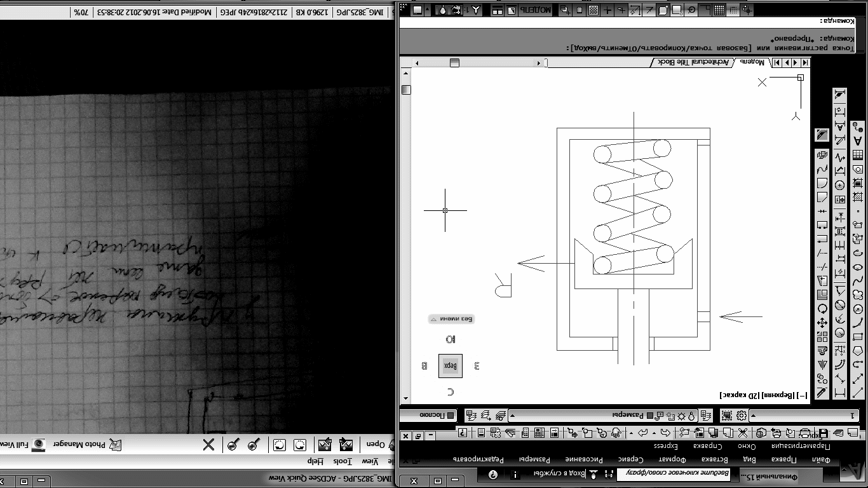Open the Рисование menu
This screenshot has height=488, width=868.
[x=584, y=459]
